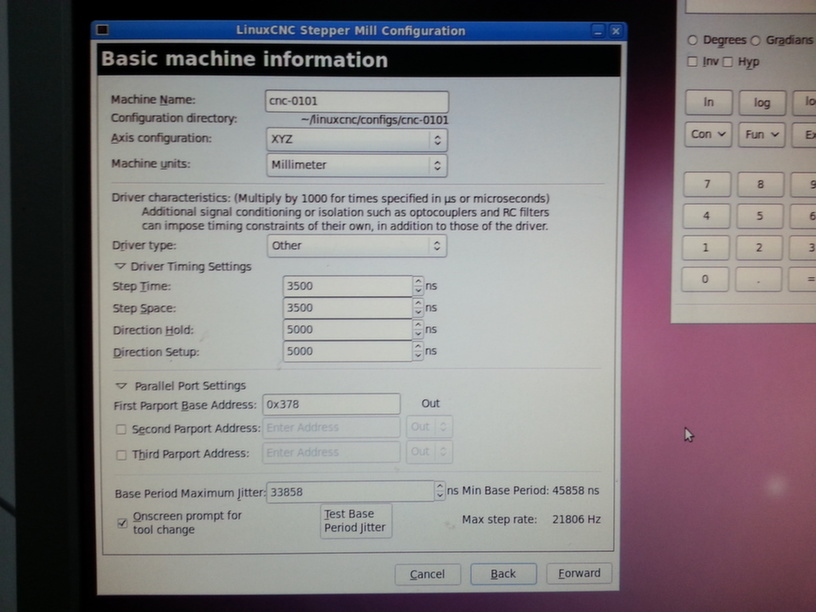Adjust the Step Space spinner arrows

coord(418,308)
